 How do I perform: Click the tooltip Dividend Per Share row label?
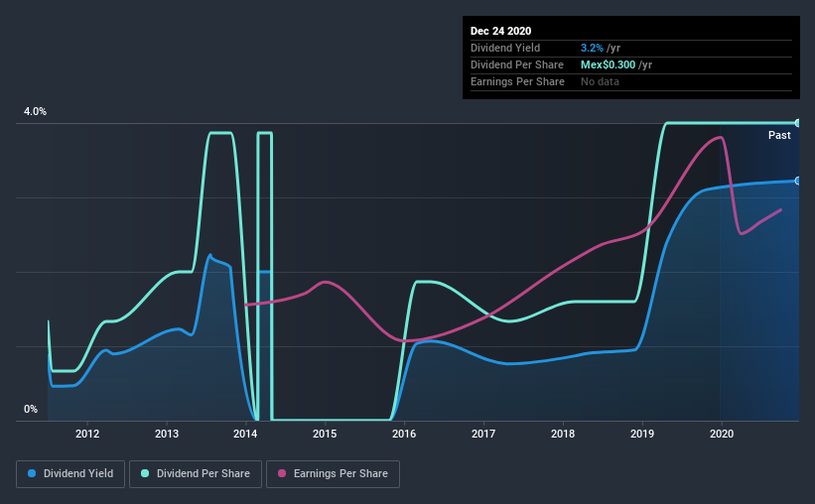pos(516,64)
